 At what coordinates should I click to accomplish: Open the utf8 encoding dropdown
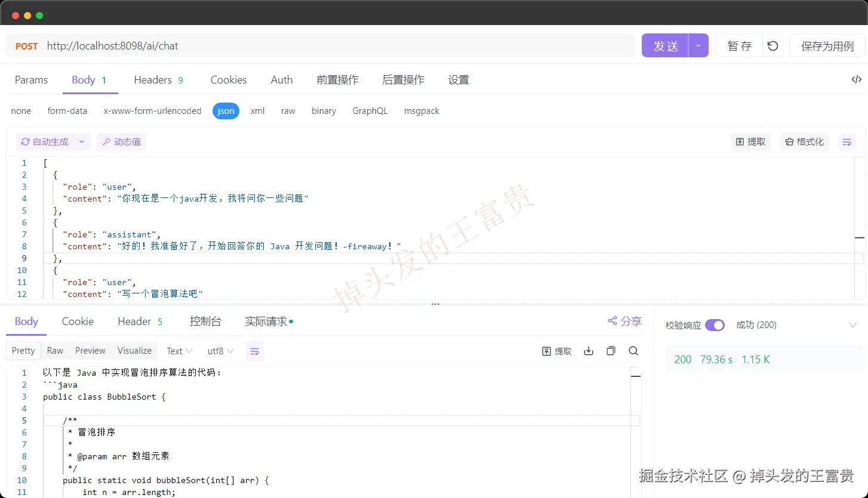(x=220, y=351)
